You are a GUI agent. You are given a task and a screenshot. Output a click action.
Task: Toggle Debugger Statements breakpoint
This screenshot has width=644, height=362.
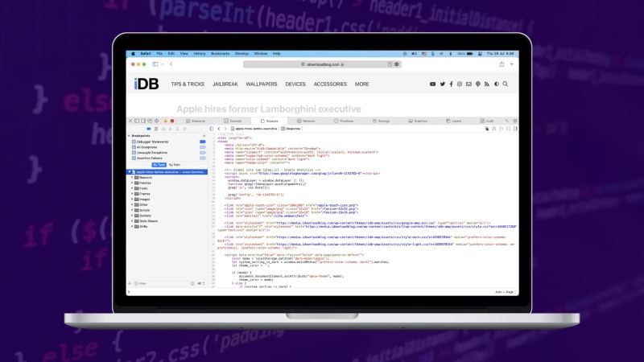[203, 142]
